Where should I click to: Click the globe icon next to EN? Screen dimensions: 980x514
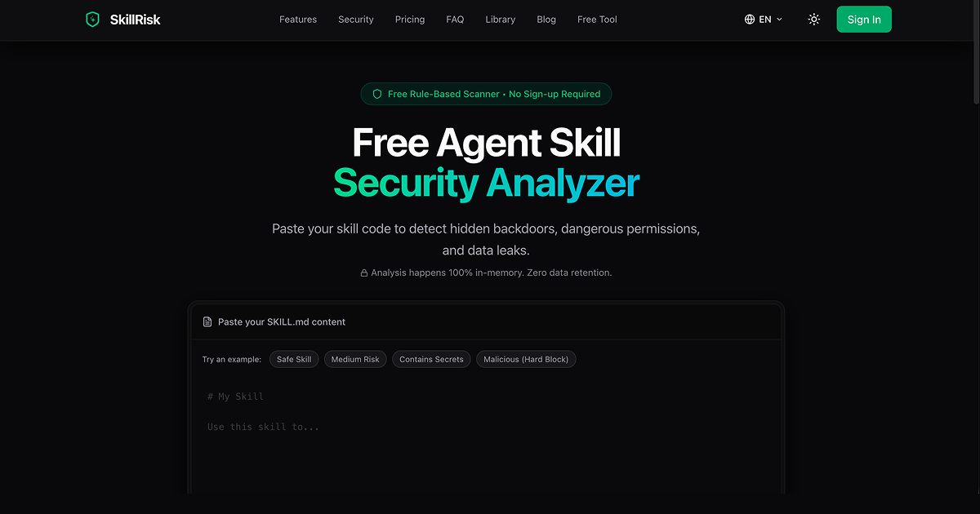click(x=749, y=19)
